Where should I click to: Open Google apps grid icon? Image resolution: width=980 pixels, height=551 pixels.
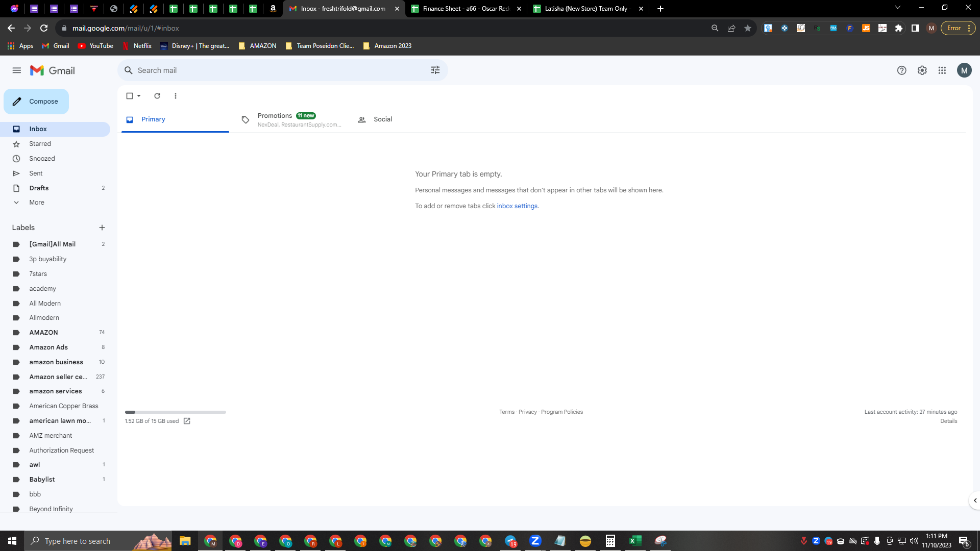(x=942, y=70)
